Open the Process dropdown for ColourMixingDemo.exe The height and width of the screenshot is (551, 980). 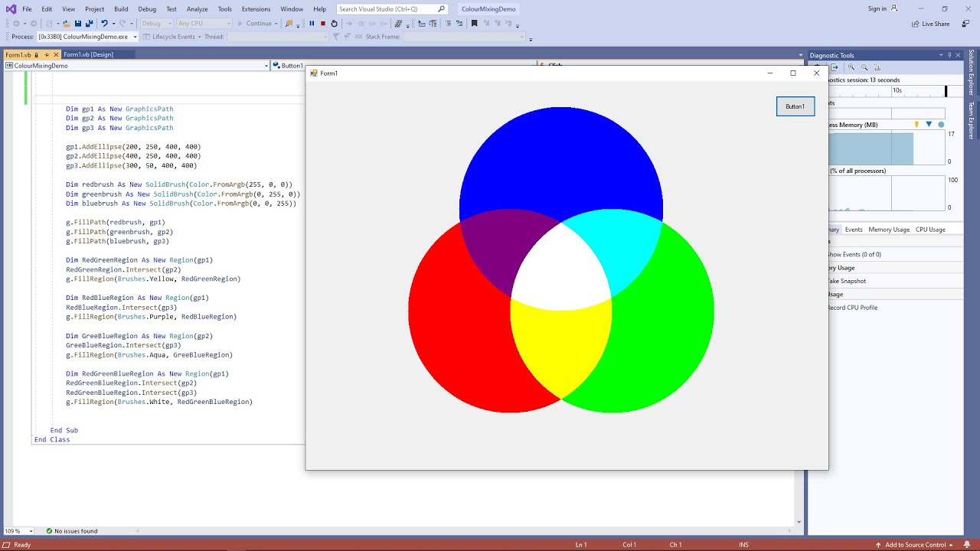click(135, 36)
